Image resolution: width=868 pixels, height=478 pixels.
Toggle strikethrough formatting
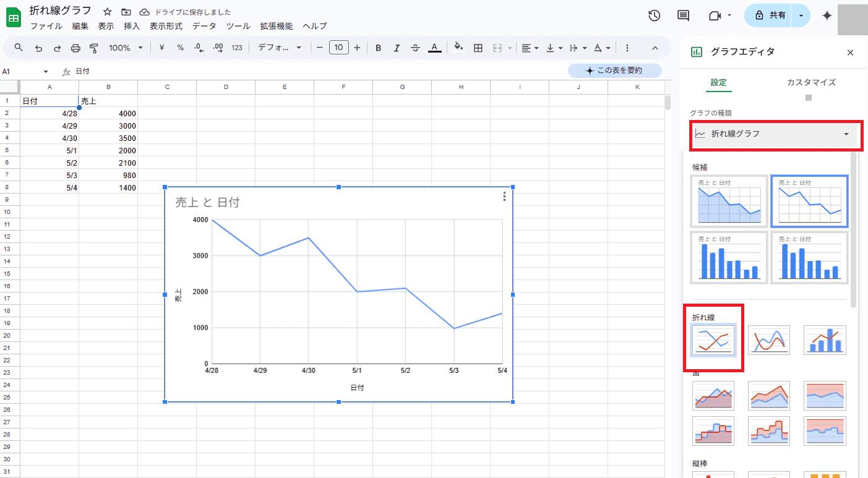point(415,48)
